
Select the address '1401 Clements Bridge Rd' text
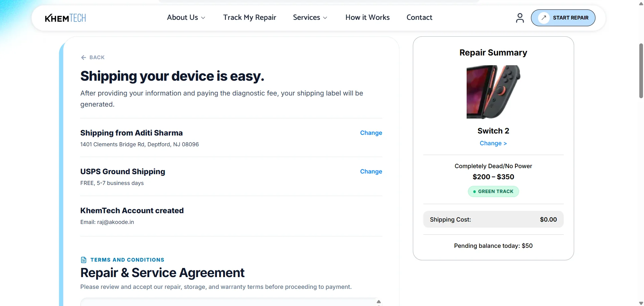pos(139,144)
